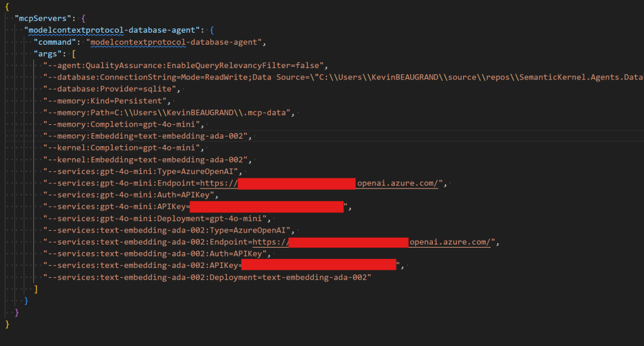644x346 pixels.
Task: Click the "args" key name
Action: point(49,54)
